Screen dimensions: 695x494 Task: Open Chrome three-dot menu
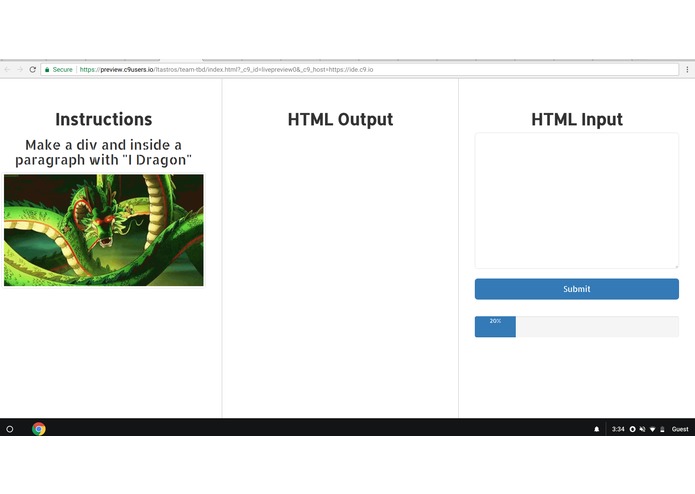pyautogui.click(x=687, y=70)
